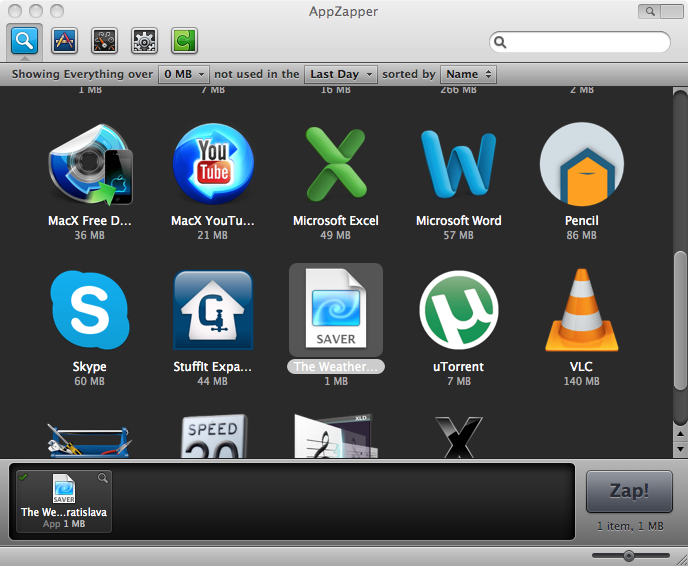The image size is (688, 566).
Task: Select the SPEED sign app icon
Action: (x=214, y=436)
